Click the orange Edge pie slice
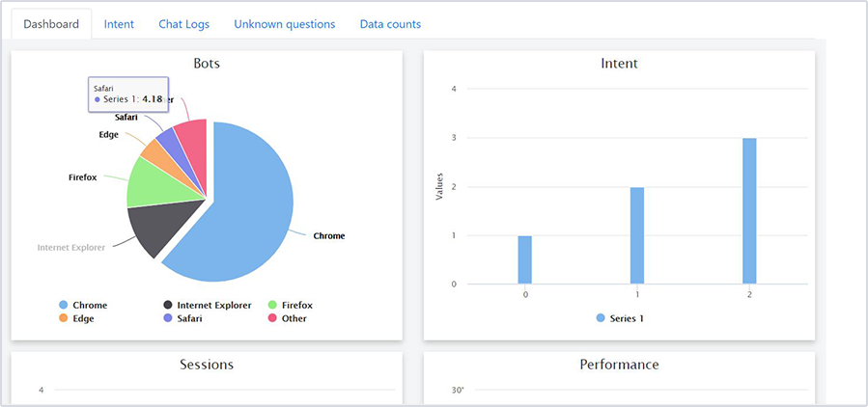This screenshot has height=407, width=868. pyautogui.click(x=156, y=151)
